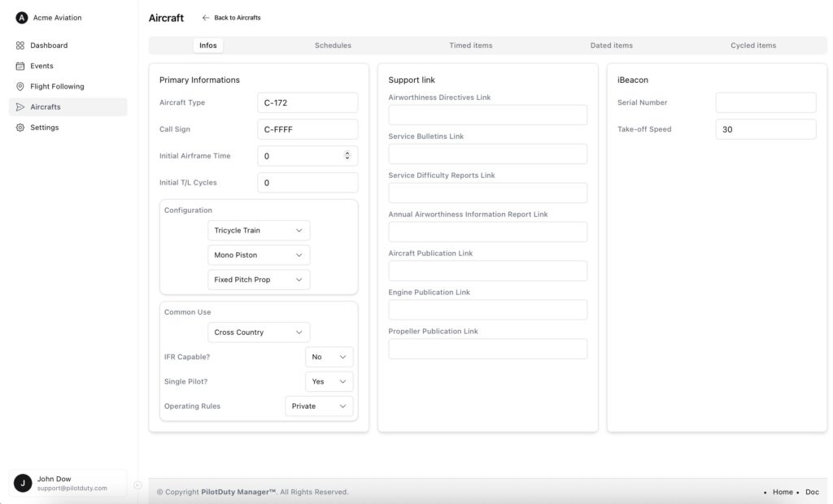Click the Settings gear icon
Viewport: 833px width, 504px height.
click(20, 128)
